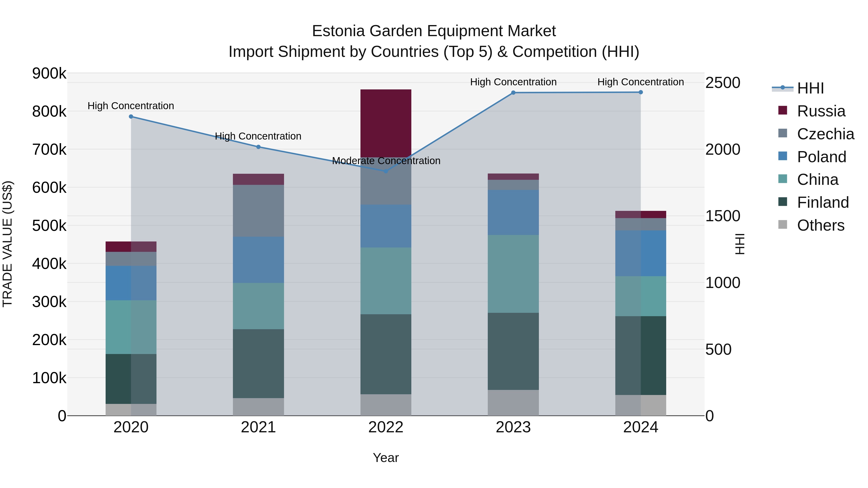
Task: Click the 2020 'High Concentration' annotation
Action: 131,106
